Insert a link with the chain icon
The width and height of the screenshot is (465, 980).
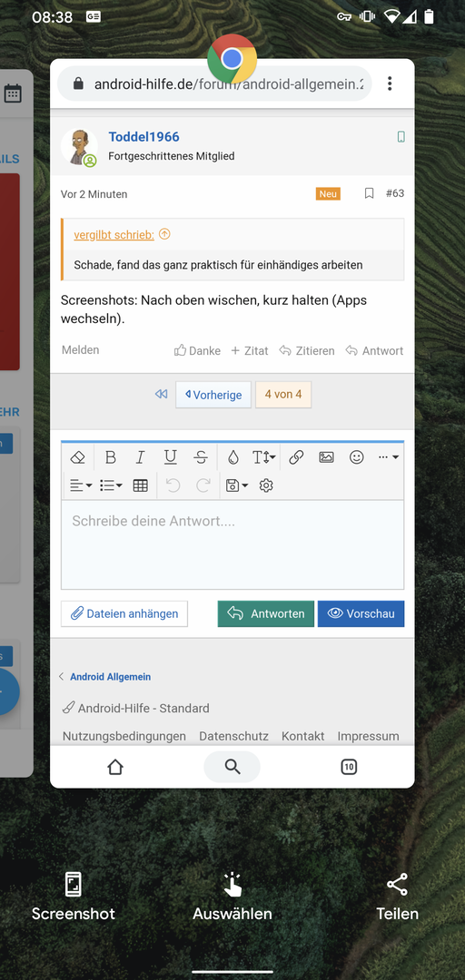[x=296, y=457]
